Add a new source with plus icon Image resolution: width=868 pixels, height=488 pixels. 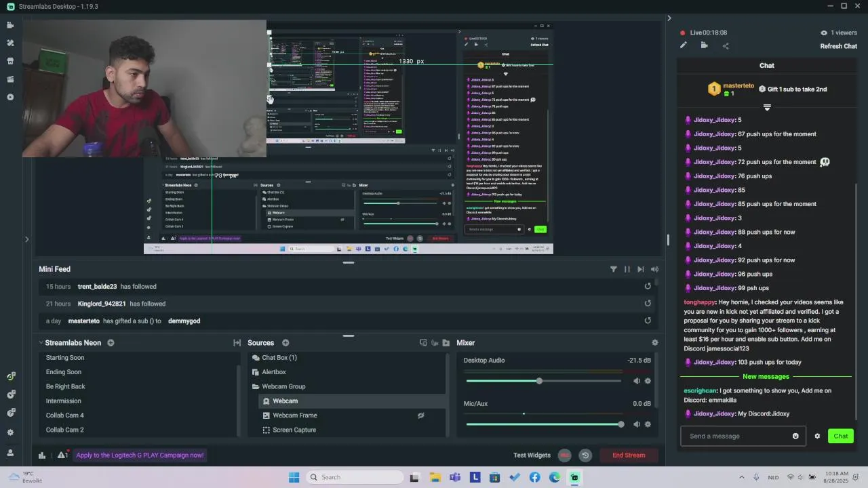pos(285,343)
